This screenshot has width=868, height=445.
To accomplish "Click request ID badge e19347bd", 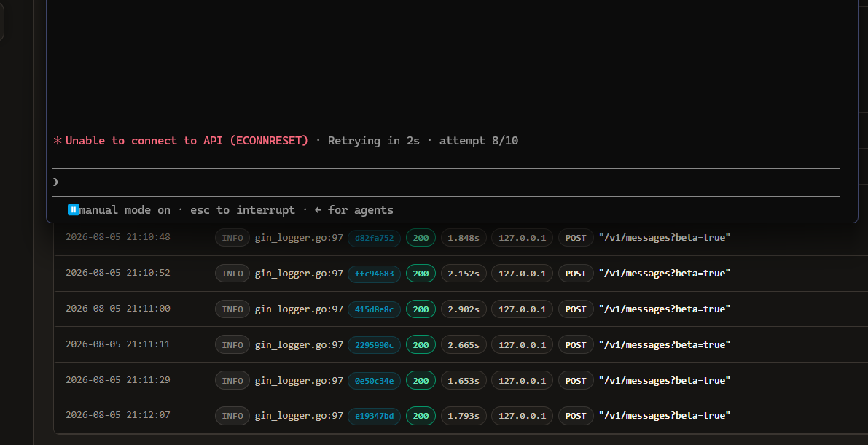I will (x=374, y=416).
